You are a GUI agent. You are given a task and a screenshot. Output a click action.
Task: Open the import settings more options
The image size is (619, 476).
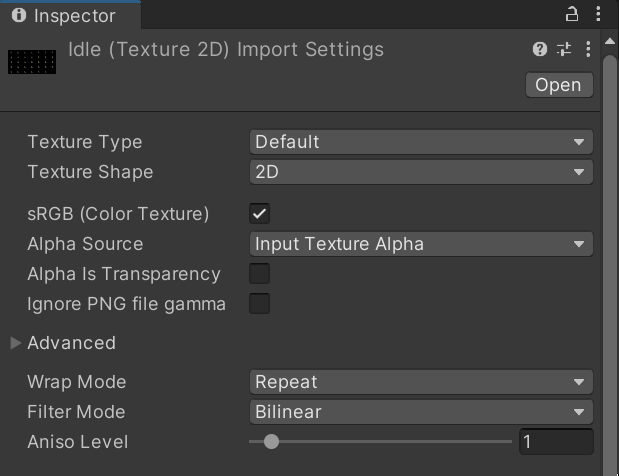tap(588, 49)
